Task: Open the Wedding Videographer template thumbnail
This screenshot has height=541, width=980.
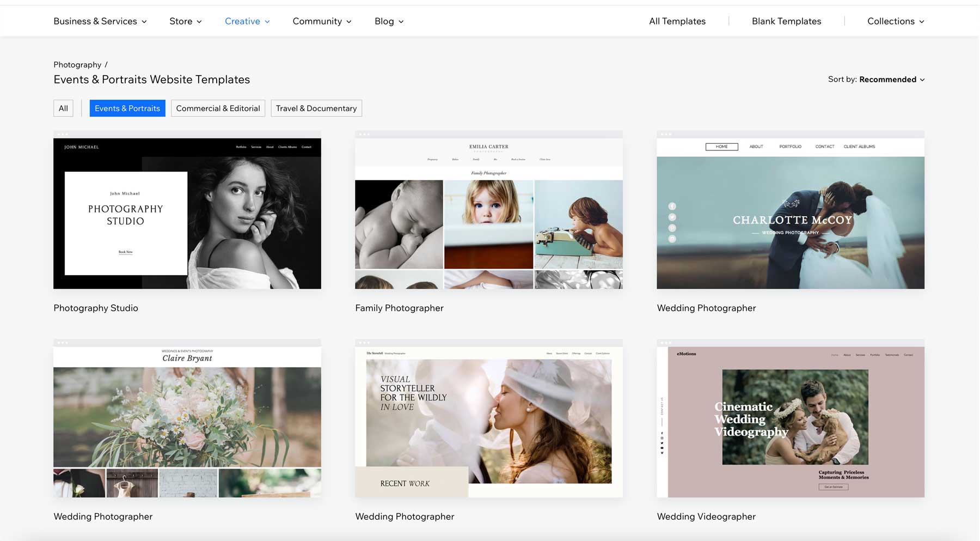Action: point(789,420)
